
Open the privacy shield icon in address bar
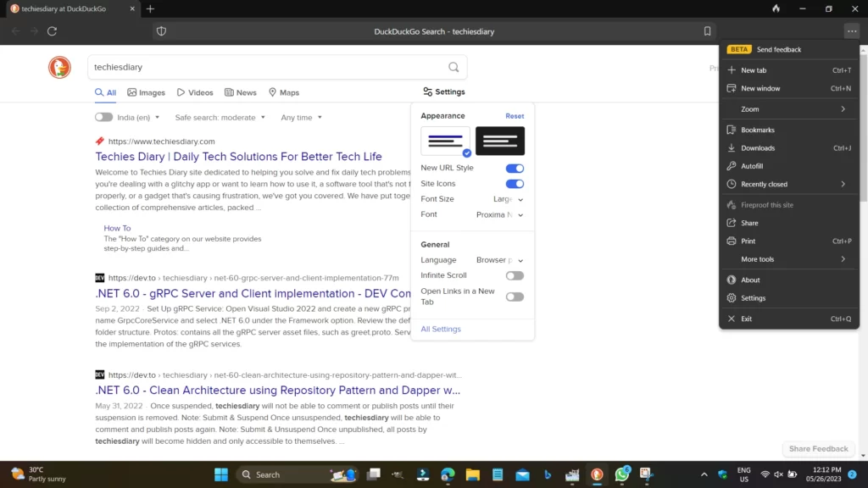click(161, 31)
